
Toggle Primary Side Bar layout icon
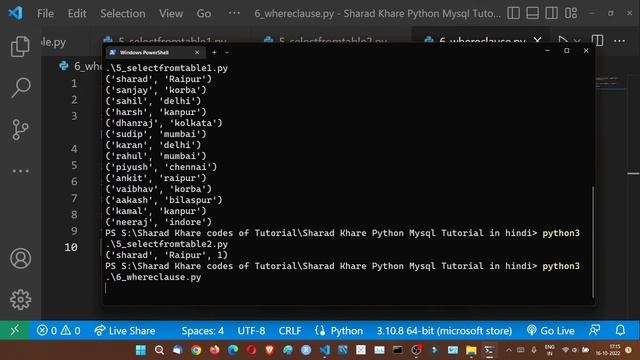513,13
